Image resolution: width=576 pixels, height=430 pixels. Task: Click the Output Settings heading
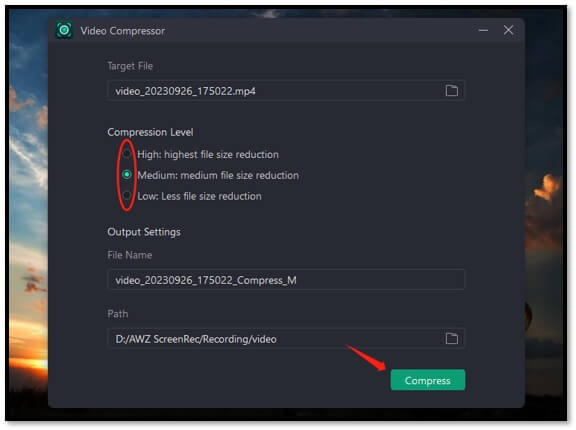144,232
